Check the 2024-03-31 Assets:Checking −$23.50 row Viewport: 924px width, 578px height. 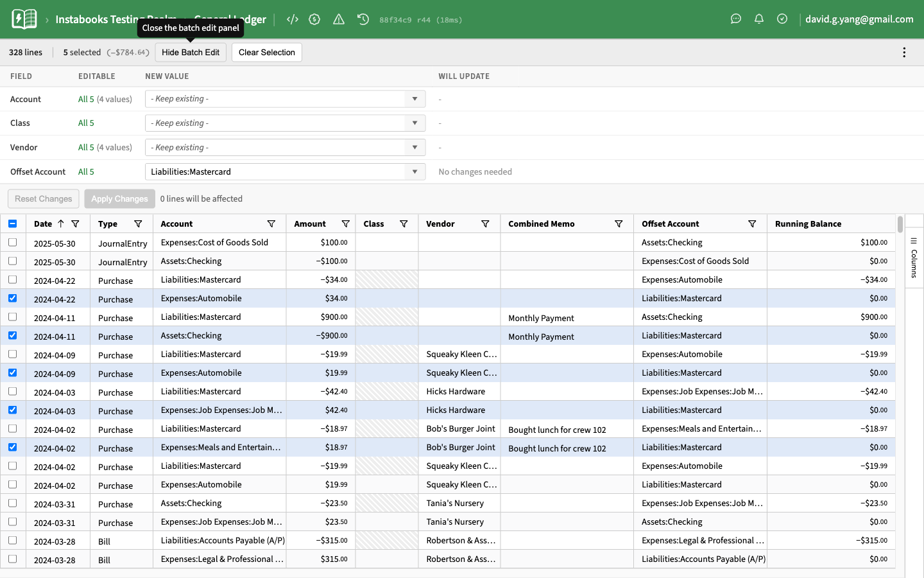click(x=13, y=503)
